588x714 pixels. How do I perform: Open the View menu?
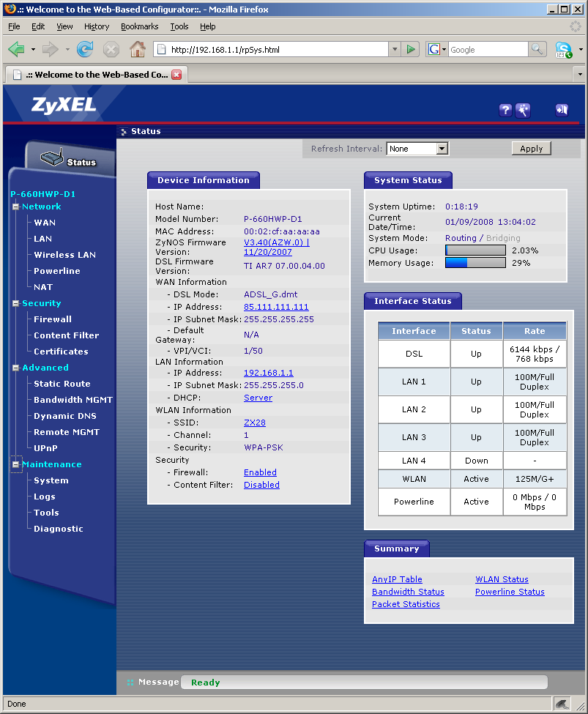[x=64, y=26]
